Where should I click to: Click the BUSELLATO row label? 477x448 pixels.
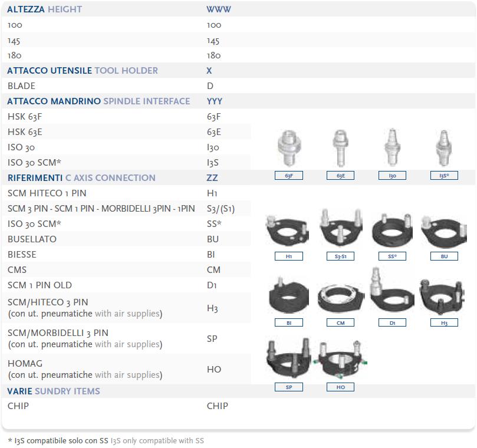pos(32,239)
